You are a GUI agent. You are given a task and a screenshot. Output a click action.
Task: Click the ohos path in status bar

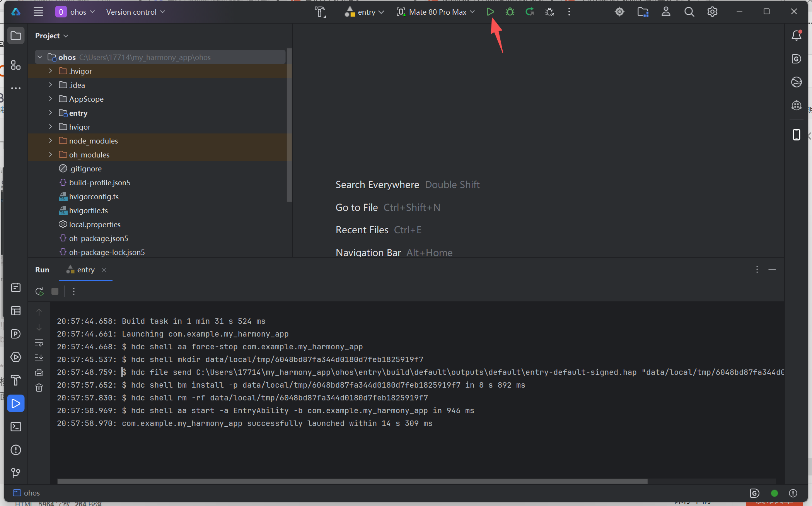31,493
